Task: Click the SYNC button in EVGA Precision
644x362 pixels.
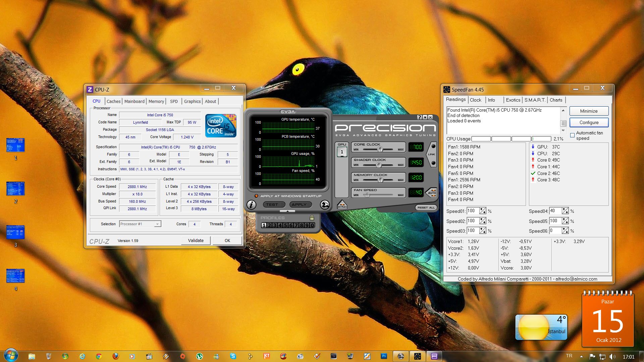Action: click(342, 205)
